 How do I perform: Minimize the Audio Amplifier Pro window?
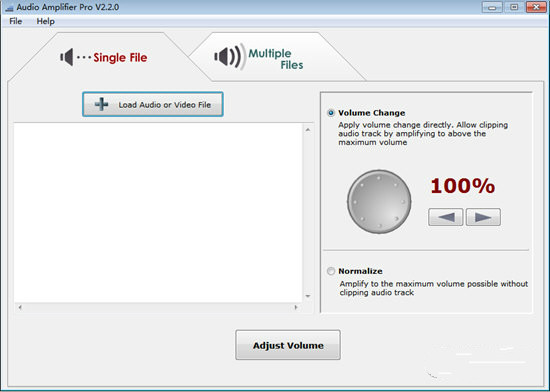(492, 7)
